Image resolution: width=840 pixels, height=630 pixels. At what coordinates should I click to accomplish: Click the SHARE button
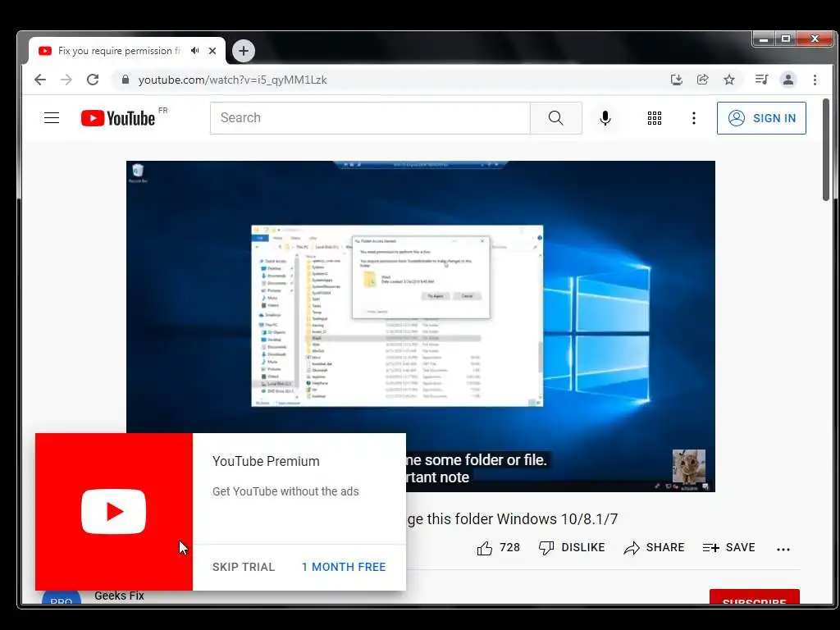(654, 547)
